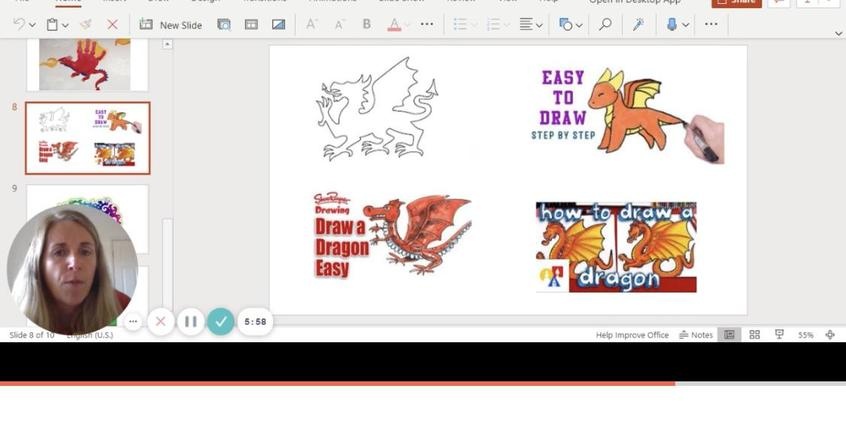
Task: Click the thumbnail panel scroll-up arrow
Action: click(167, 44)
